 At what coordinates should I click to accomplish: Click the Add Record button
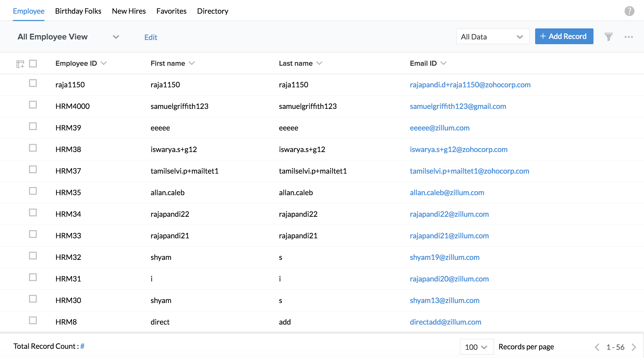564,36
